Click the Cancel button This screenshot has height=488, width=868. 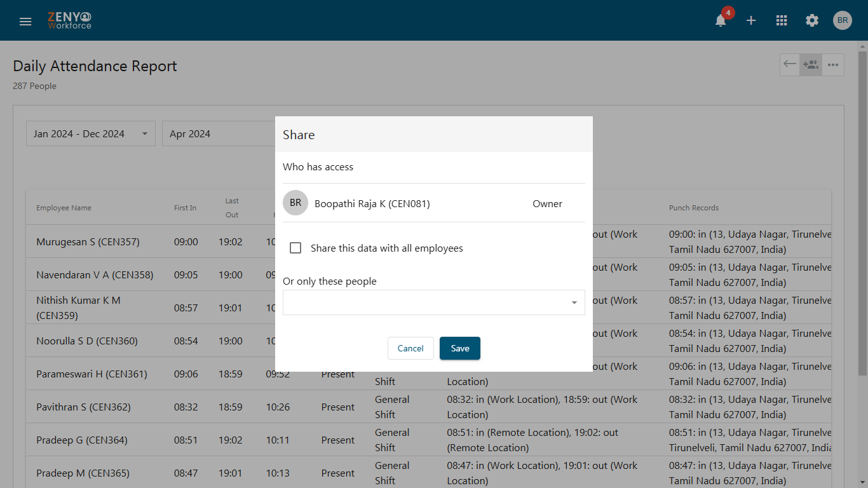[x=410, y=348]
